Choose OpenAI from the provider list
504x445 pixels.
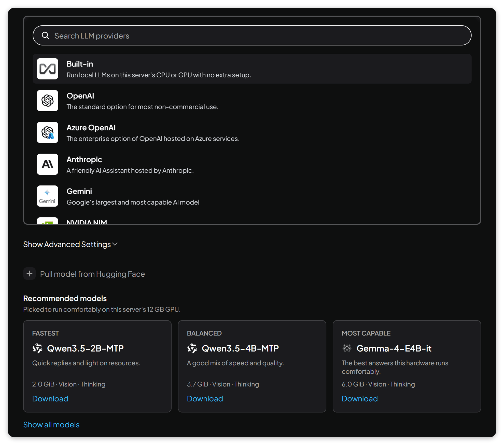click(252, 101)
